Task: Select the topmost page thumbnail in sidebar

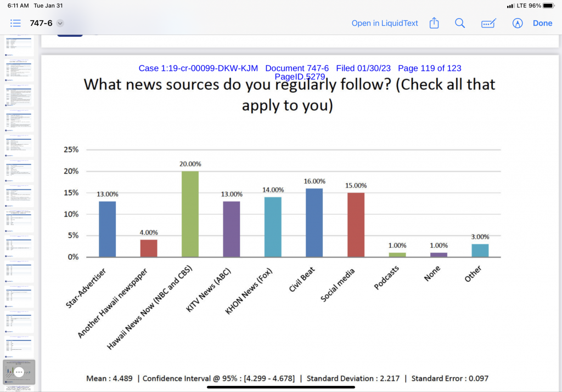Action: (19, 46)
